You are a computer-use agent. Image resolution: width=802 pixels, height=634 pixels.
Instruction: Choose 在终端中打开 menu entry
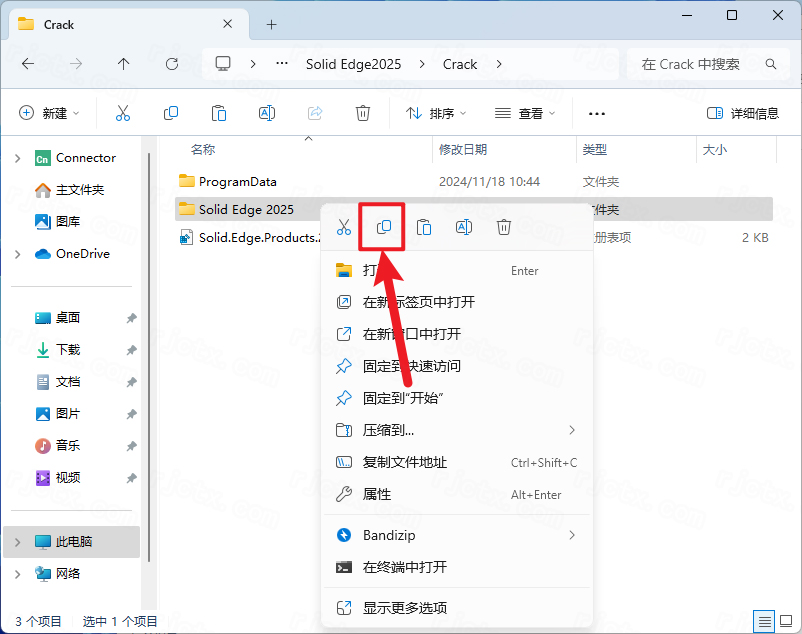pos(404,567)
